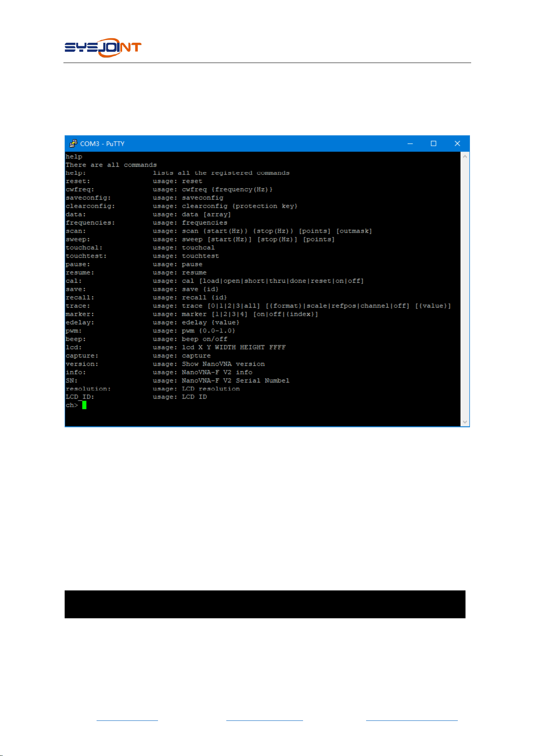
Task: Click the 'touchtest' usage text
Action: point(200,256)
